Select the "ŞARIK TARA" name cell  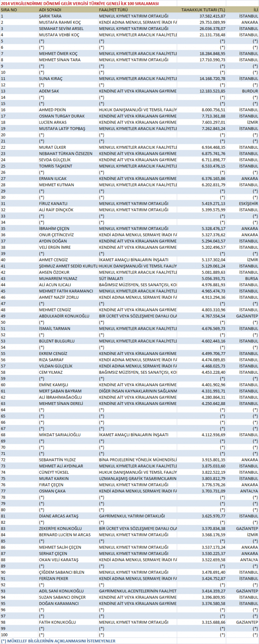pos(50,16)
